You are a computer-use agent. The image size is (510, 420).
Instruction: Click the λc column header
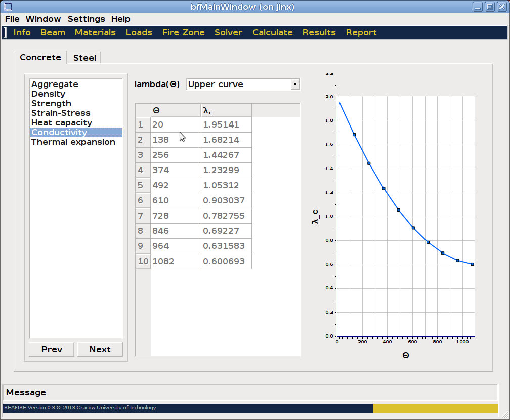(226, 110)
